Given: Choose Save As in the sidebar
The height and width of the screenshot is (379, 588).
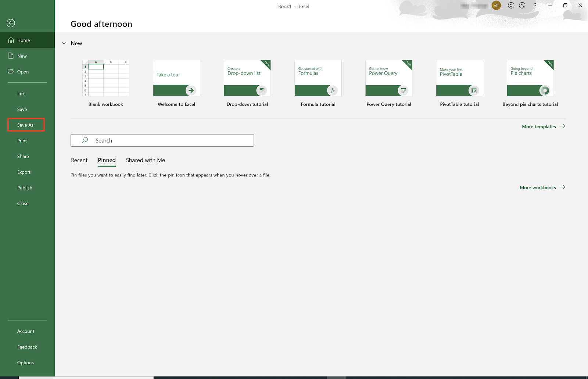Looking at the screenshot, I should pyautogui.click(x=26, y=125).
